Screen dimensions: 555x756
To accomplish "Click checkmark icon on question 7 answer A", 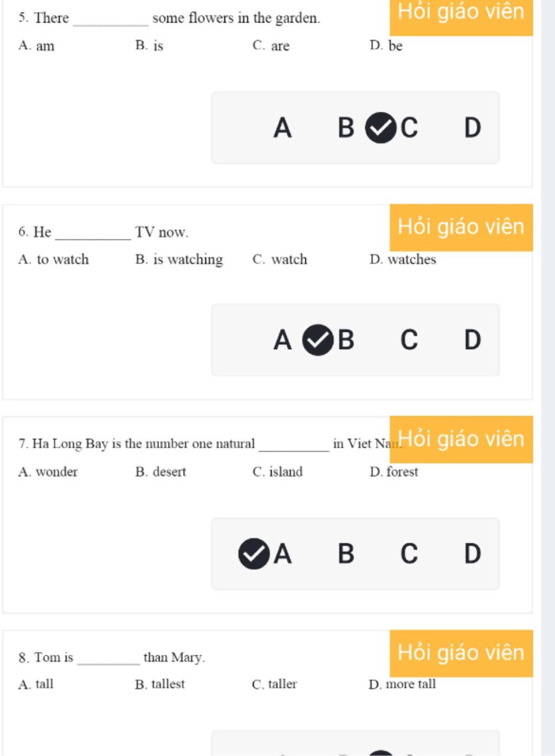I will tap(254, 554).
